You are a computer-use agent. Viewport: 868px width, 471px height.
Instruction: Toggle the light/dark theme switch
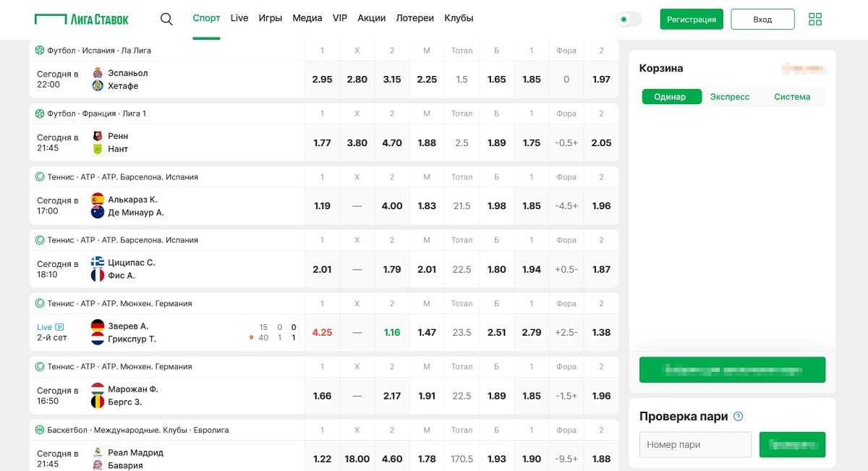coord(629,20)
